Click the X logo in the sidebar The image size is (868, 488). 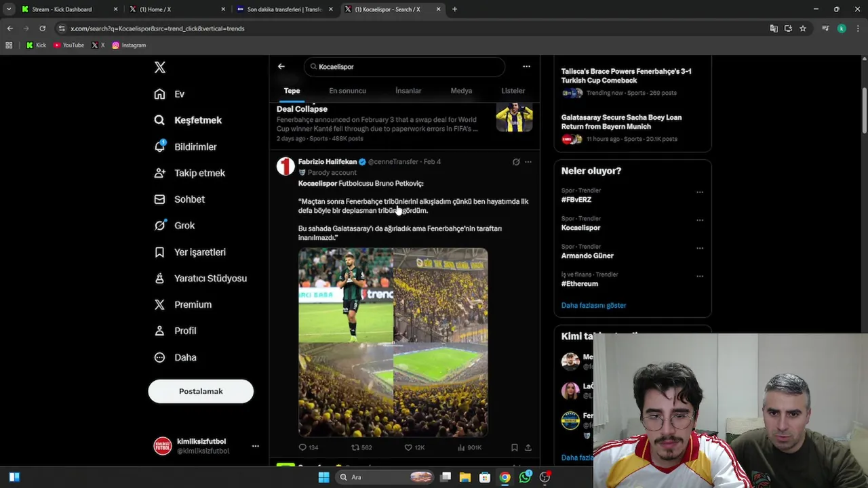pos(160,67)
